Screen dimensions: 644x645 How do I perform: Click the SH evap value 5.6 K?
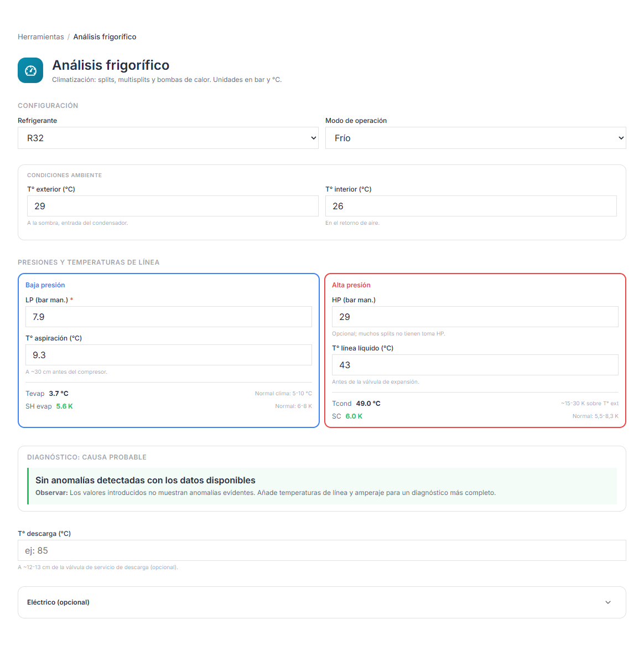point(65,406)
